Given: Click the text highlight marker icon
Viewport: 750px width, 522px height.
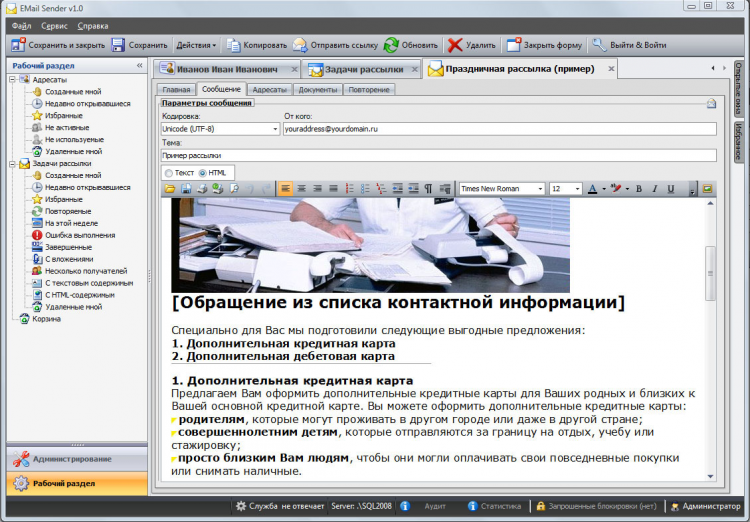Looking at the screenshot, I should point(616,189).
